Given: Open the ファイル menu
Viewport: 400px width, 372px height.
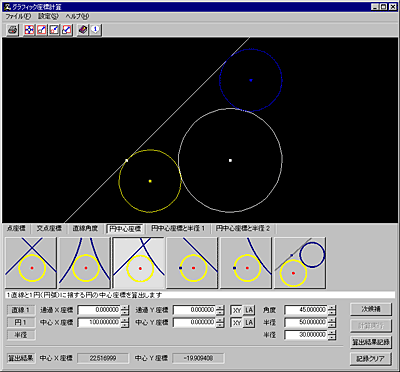Looking at the screenshot, I should pyautogui.click(x=18, y=16).
